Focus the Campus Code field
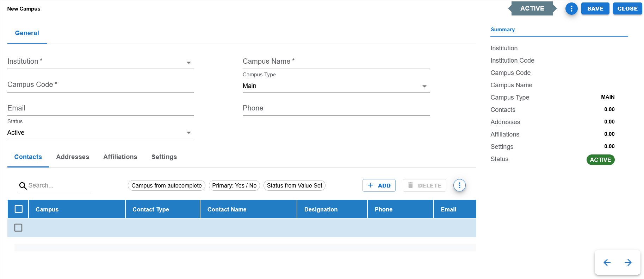The height and width of the screenshot is (279, 644). tap(101, 85)
